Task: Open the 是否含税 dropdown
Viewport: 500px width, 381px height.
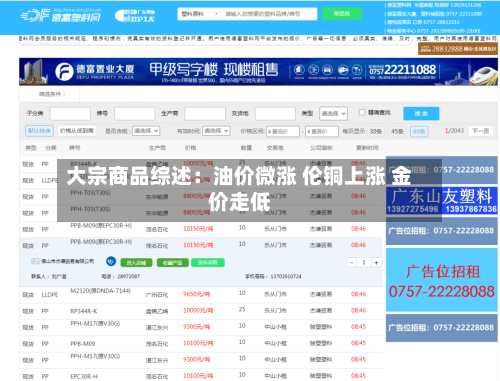Action: coord(146,131)
